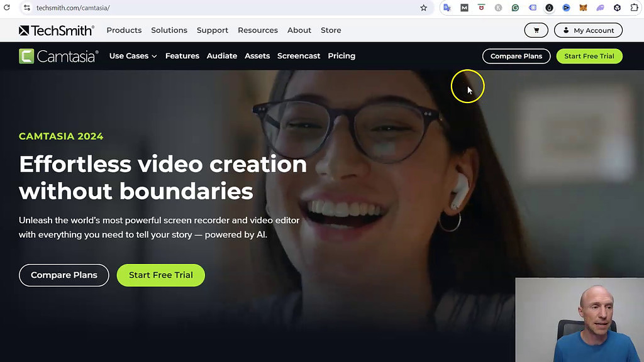Viewport: 644px width, 362px height.
Task: Open the black droplet extension icon
Action: [549, 8]
